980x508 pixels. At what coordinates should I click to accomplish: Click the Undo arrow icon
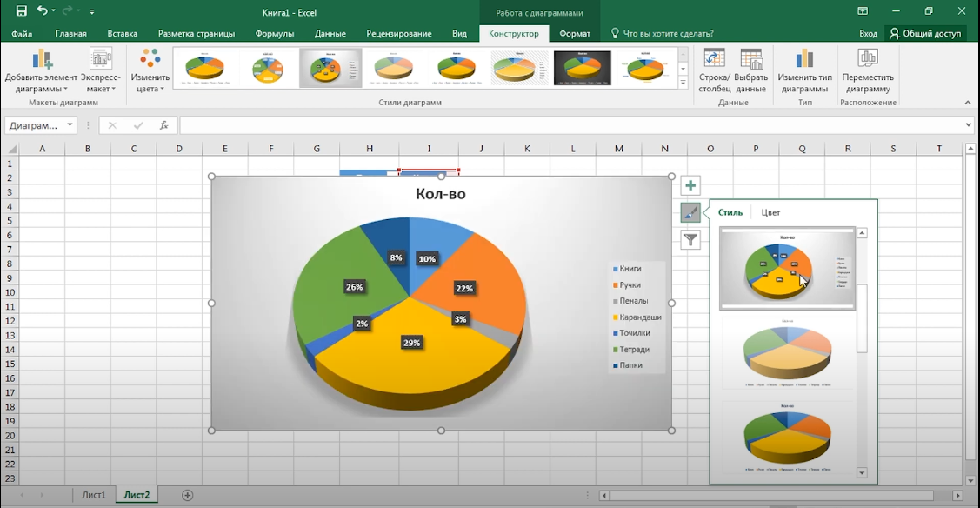tap(42, 11)
